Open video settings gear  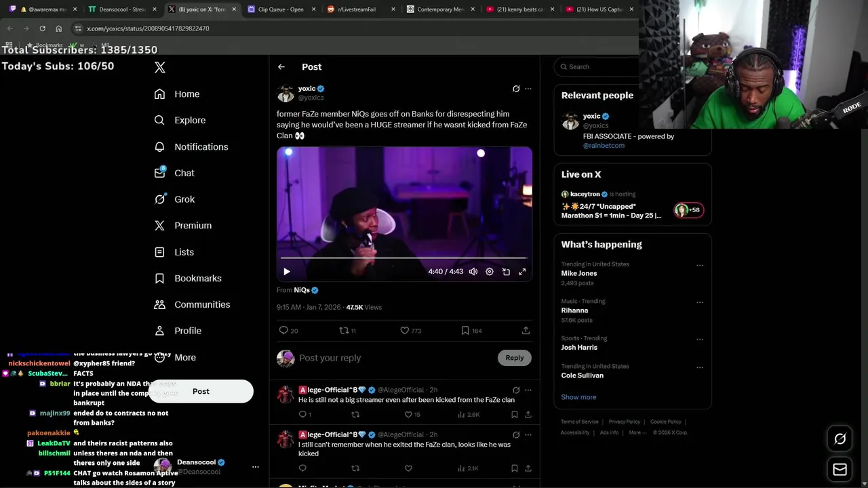coord(490,272)
